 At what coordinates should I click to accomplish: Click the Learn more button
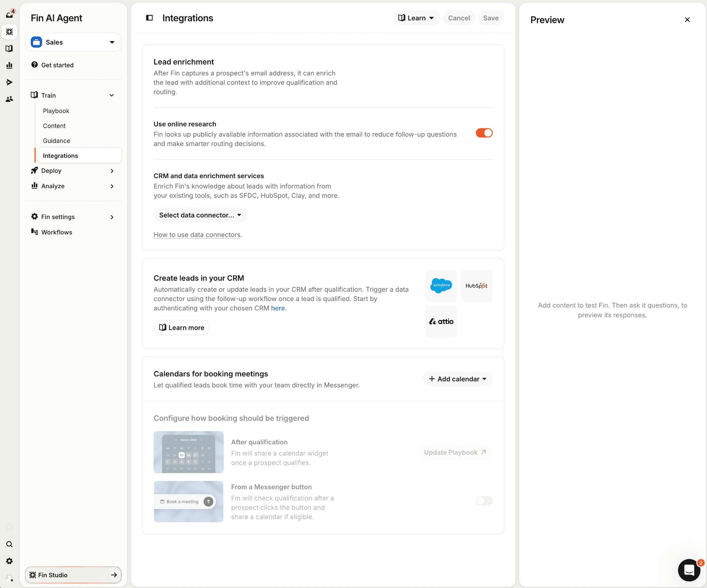pos(182,328)
